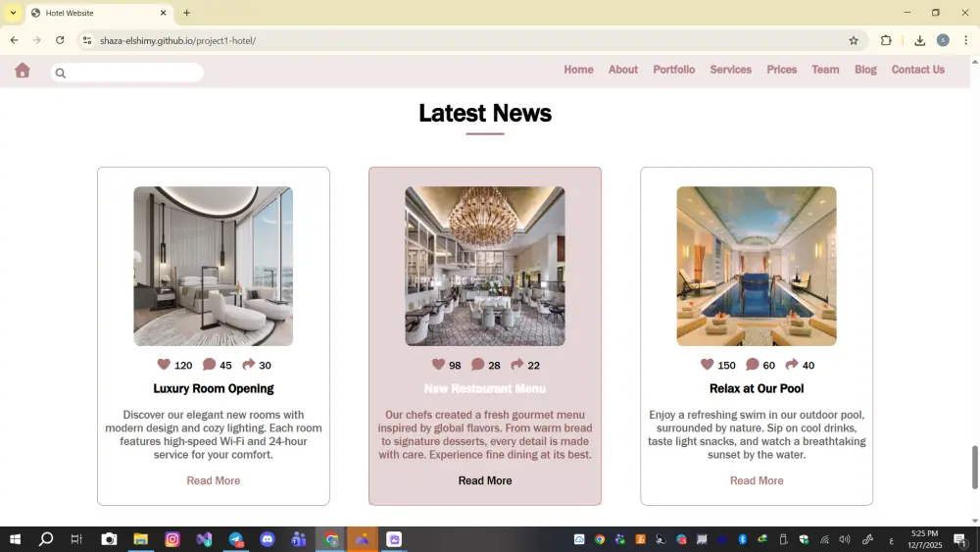
Task: Click share icon with count 30
Action: [x=249, y=364]
